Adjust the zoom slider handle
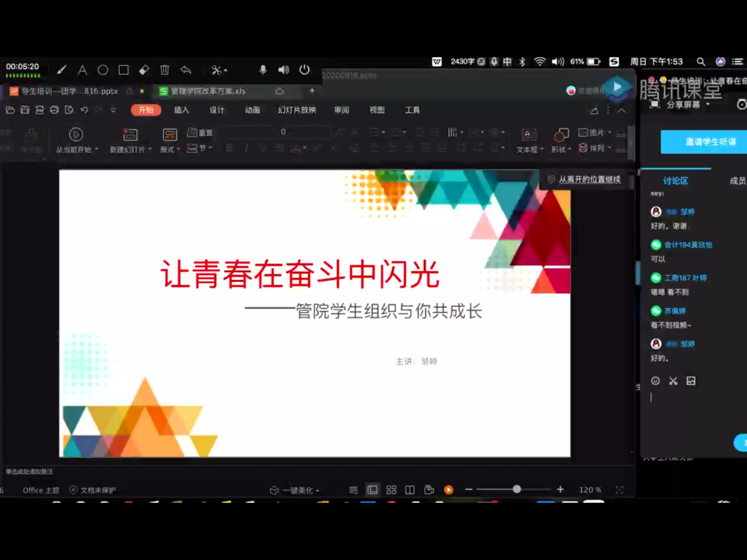Viewport: 747px width, 560px height. tap(517, 489)
